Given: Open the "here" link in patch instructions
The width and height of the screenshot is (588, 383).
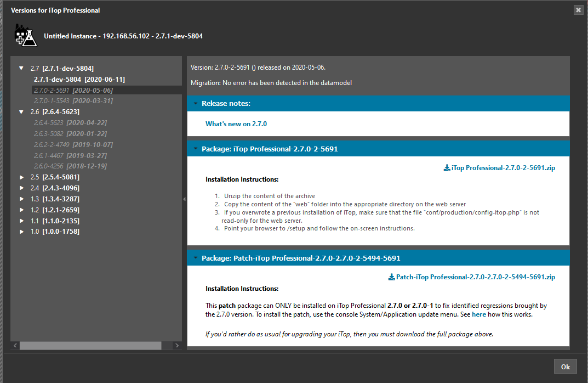Looking at the screenshot, I should [x=478, y=314].
